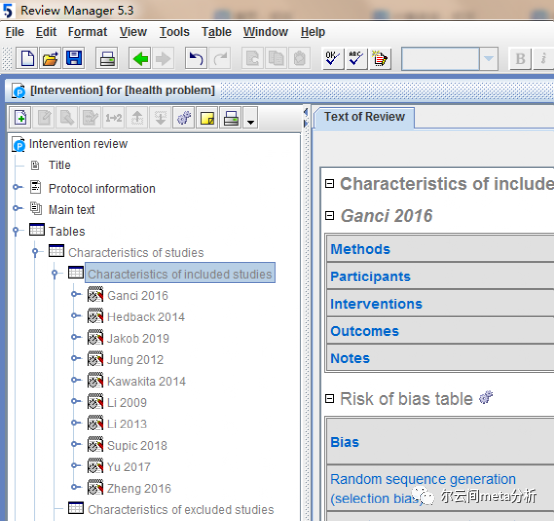Open the style dropdown in the toolbar
The height and width of the screenshot is (521, 554).
489,59
